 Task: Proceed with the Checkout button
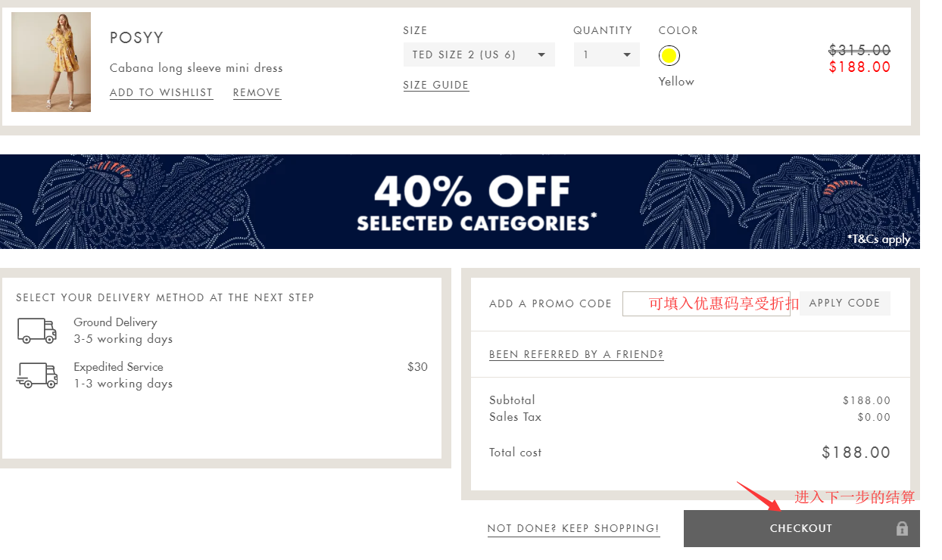click(x=800, y=528)
